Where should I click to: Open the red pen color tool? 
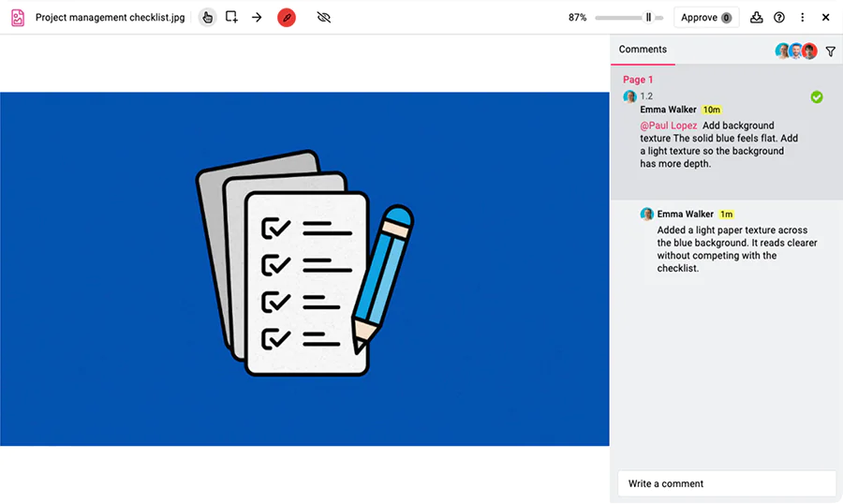287,17
